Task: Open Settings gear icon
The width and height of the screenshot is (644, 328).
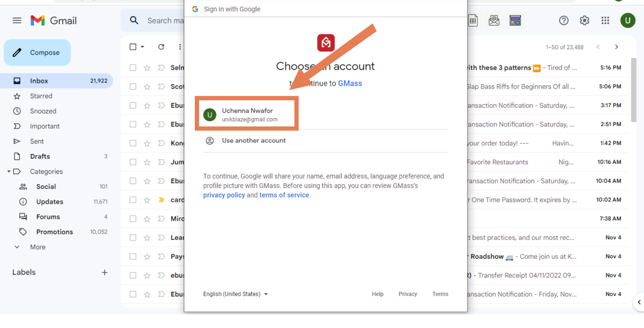Action: point(584,21)
